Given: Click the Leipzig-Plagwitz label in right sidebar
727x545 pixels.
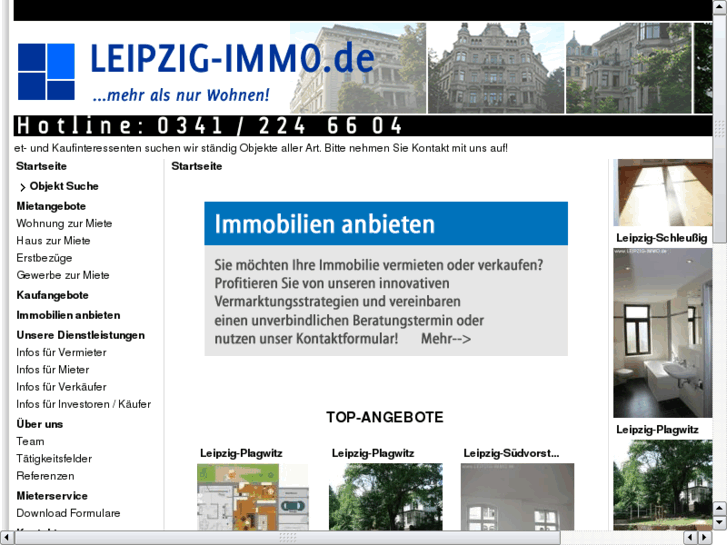Looking at the screenshot, I should [x=657, y=430].
